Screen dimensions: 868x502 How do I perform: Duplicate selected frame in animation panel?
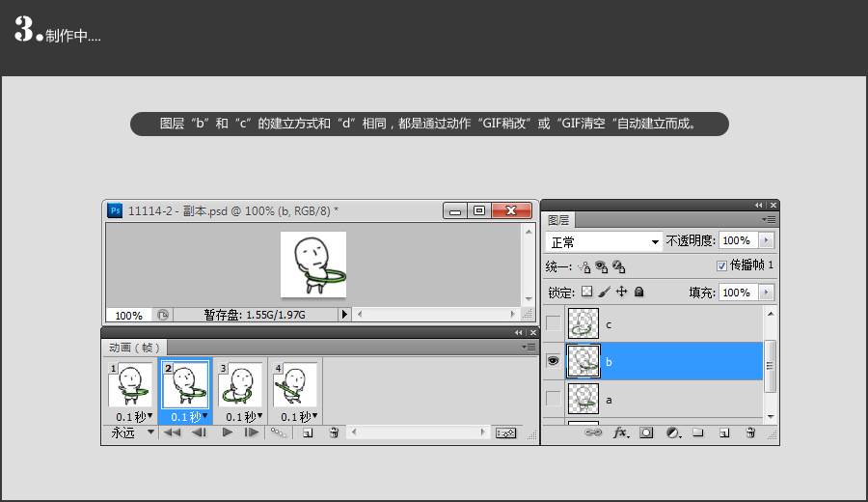(308, 433)
